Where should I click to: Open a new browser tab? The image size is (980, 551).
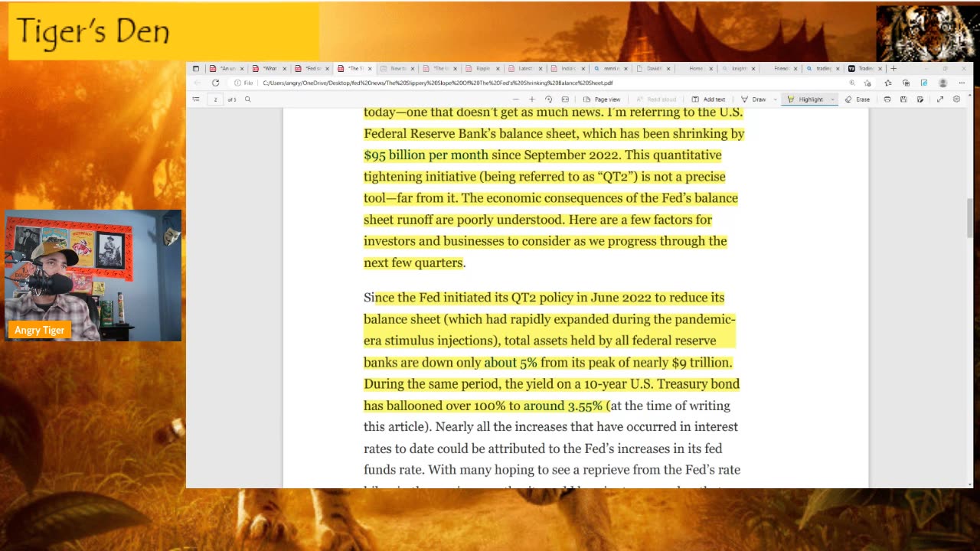point(893,68)
